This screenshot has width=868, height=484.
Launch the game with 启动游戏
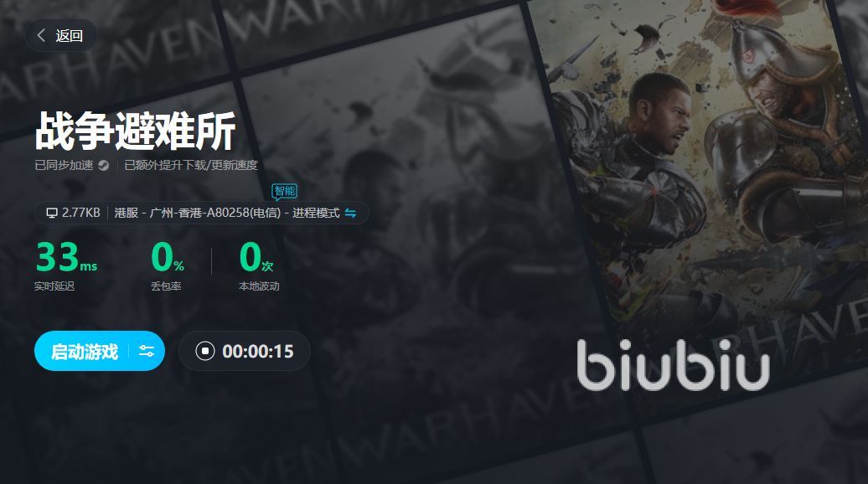84,351
